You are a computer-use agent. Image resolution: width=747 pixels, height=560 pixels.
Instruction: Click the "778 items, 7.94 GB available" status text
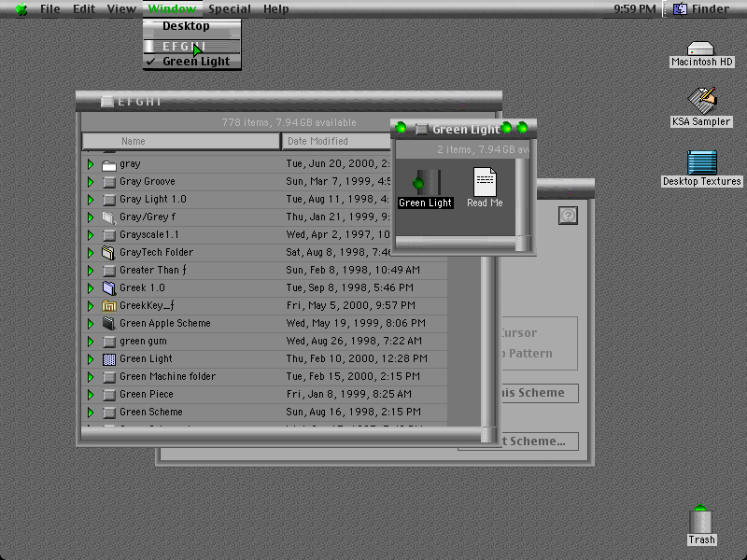(289, 122)
